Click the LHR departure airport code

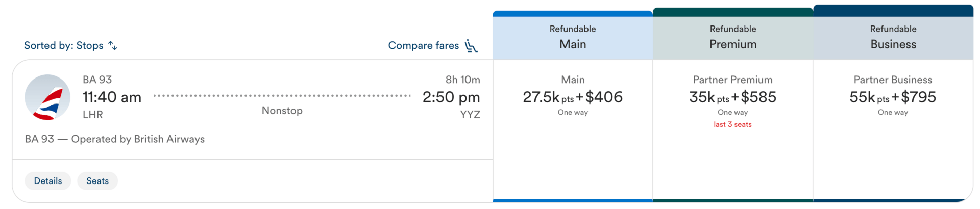93,115
